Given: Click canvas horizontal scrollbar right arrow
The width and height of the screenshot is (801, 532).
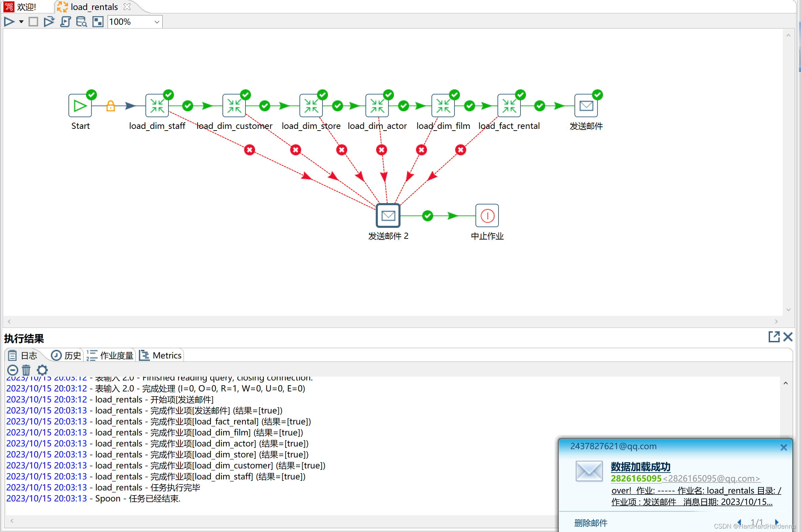Looking at the screenshot, I should point(776,321).
